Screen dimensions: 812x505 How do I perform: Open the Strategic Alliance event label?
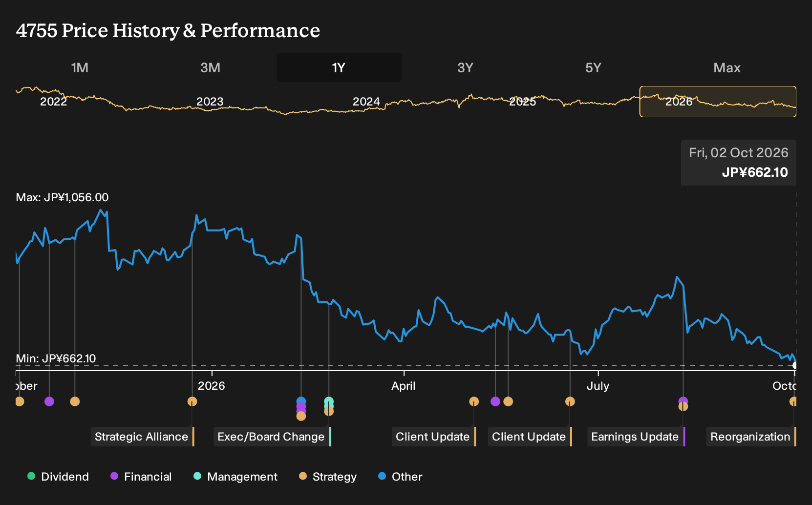[143, 437]
